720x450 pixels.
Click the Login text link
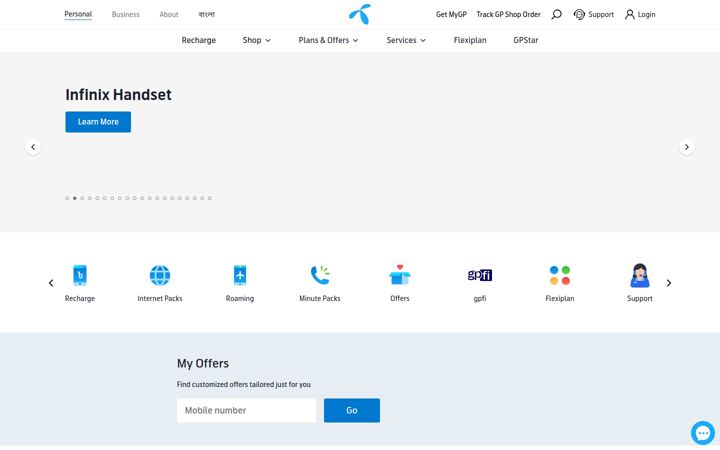tap(647, 14)
